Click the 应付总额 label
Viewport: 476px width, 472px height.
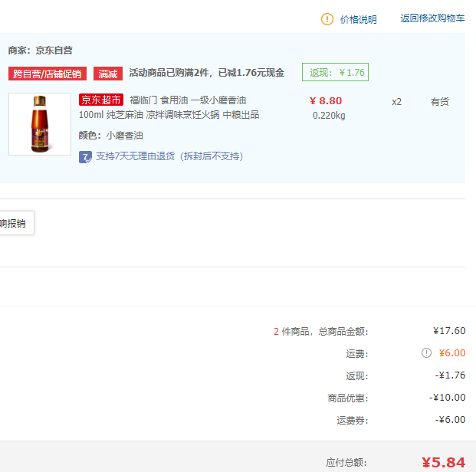pyautogui.click(x=346, y=463)
